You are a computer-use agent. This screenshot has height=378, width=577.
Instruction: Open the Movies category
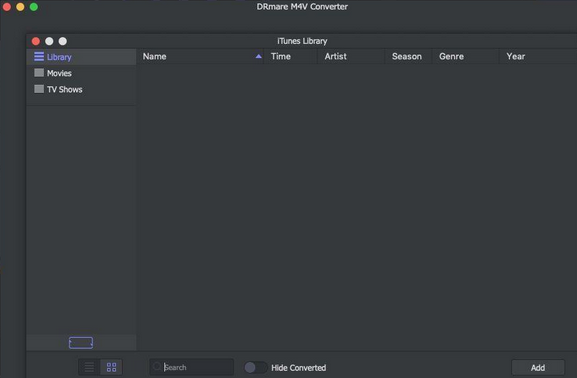[x=81, y=73]
